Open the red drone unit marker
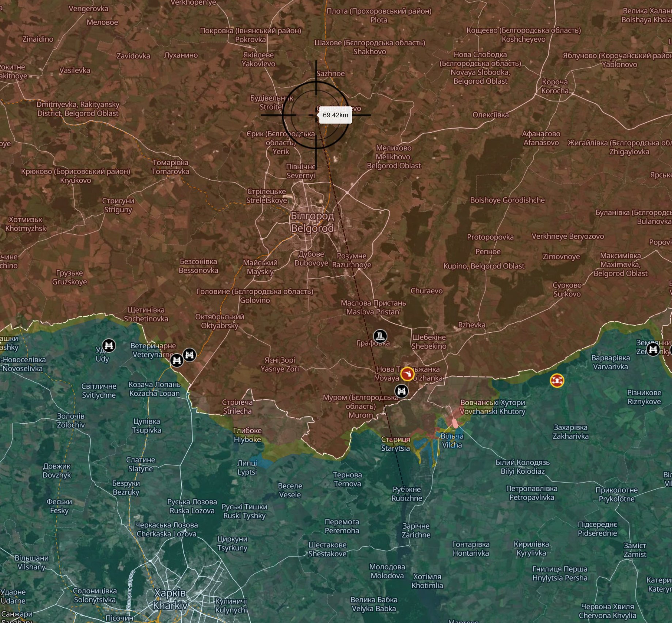 coord(557,381)
